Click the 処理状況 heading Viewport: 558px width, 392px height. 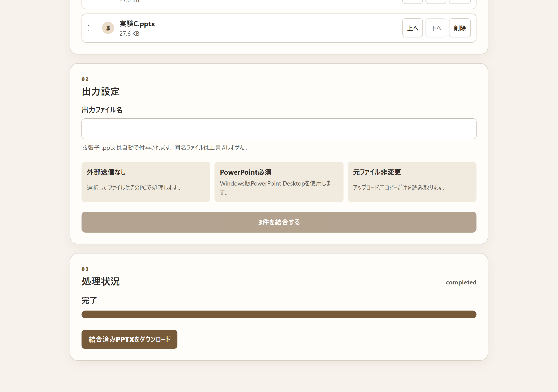pyautogui.click(x=101, y=282)
